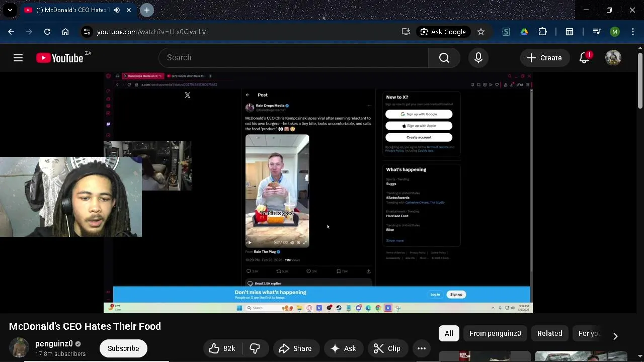The image size is (644, 362).
Task: Focus the YouTube Search field
Action: pyautogui.click(x=294, y=57)
